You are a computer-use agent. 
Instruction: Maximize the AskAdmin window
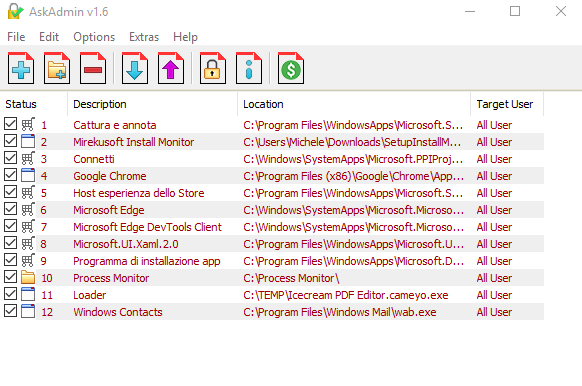coord(515,12)
